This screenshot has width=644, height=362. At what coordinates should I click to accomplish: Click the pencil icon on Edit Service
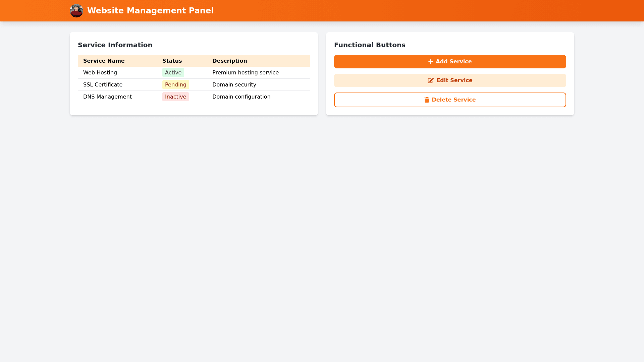pyautogui.click(x=431, y=80)
